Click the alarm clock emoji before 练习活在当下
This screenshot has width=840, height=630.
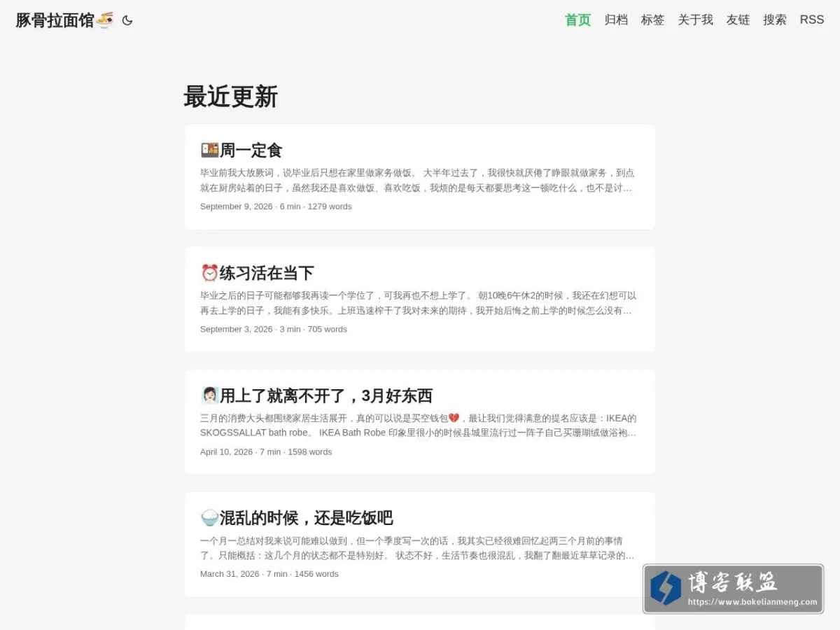coord(209,272)
